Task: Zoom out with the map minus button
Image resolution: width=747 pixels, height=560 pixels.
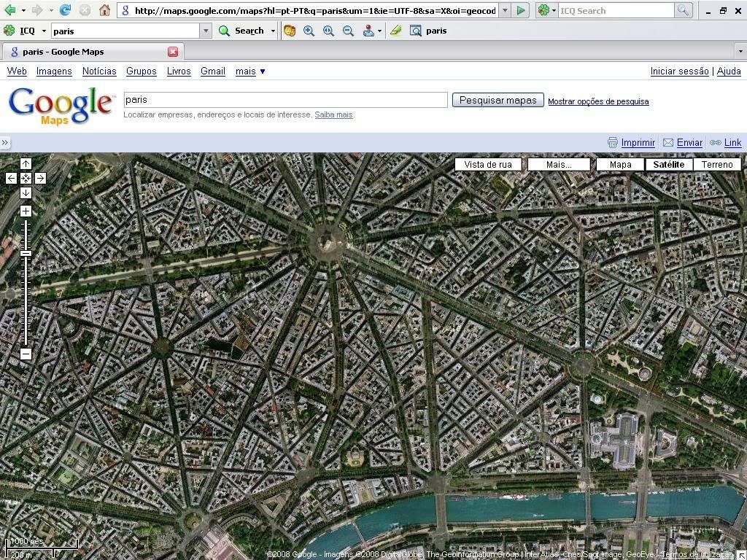Action: point(26,354)
